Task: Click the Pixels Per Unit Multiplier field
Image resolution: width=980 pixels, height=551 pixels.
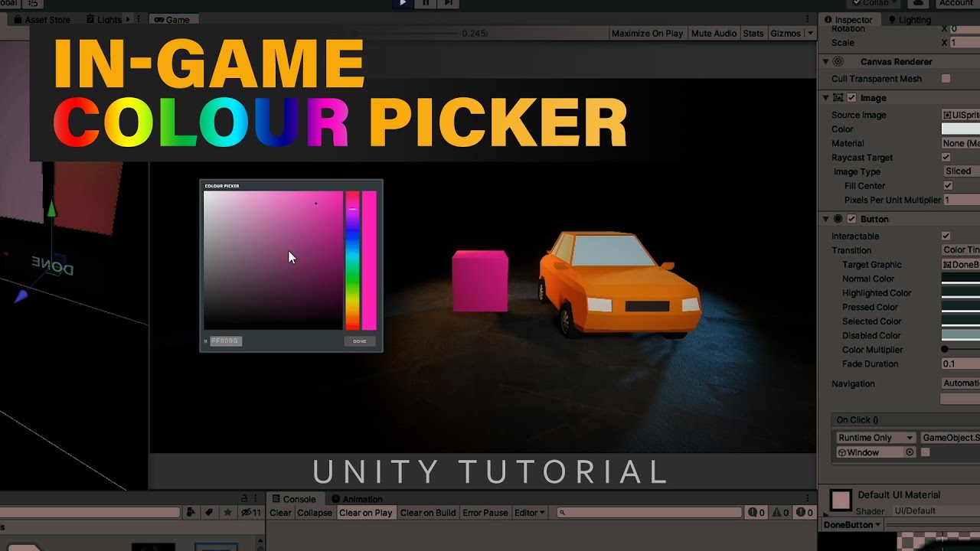Action: (x=961, y=200)
